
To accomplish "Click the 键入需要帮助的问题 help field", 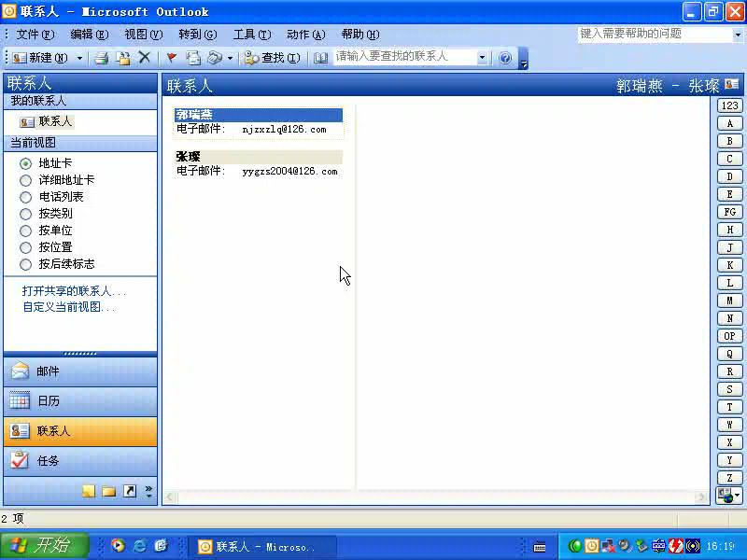I will pos(655,35).
